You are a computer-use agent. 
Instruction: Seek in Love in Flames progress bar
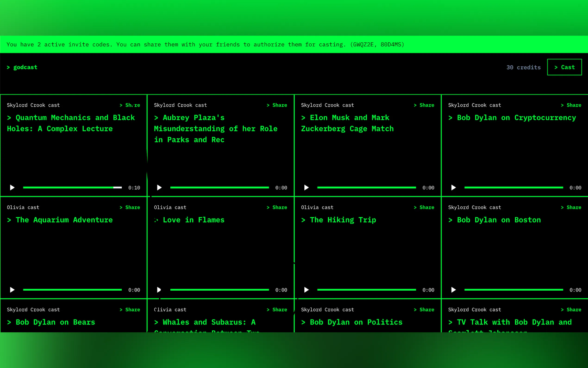219,290
